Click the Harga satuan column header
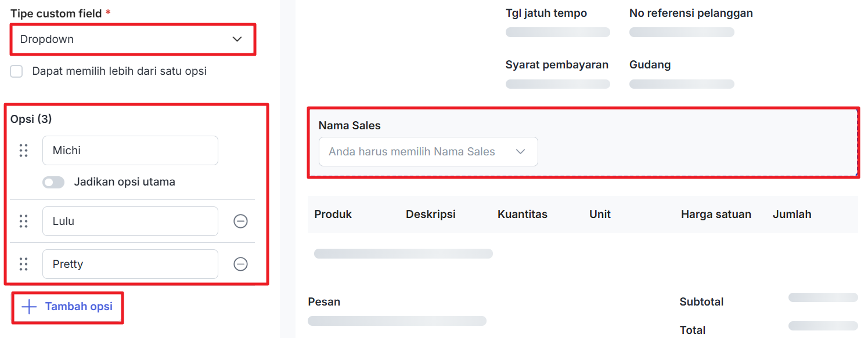 (x=716, y=215)
